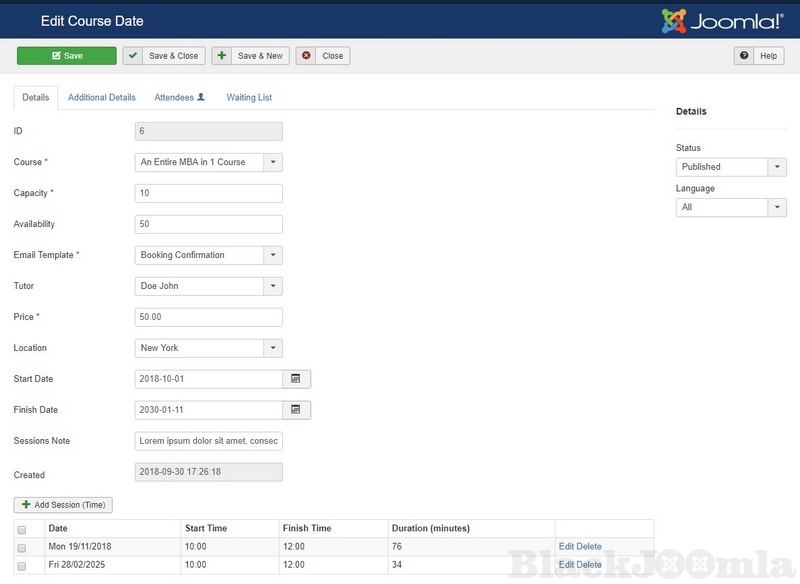
Task: Open the Status dropdown showing Published
Action: pos(777,167)
